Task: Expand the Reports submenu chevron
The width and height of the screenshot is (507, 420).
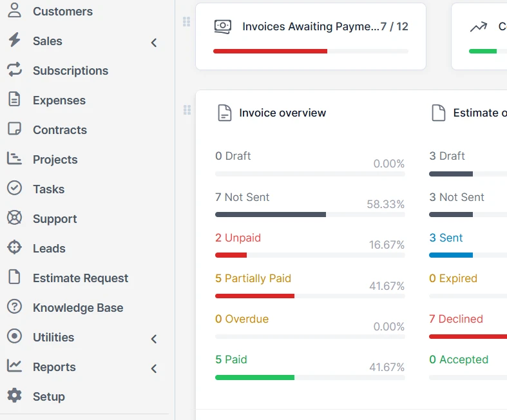Action: point(154,368)
